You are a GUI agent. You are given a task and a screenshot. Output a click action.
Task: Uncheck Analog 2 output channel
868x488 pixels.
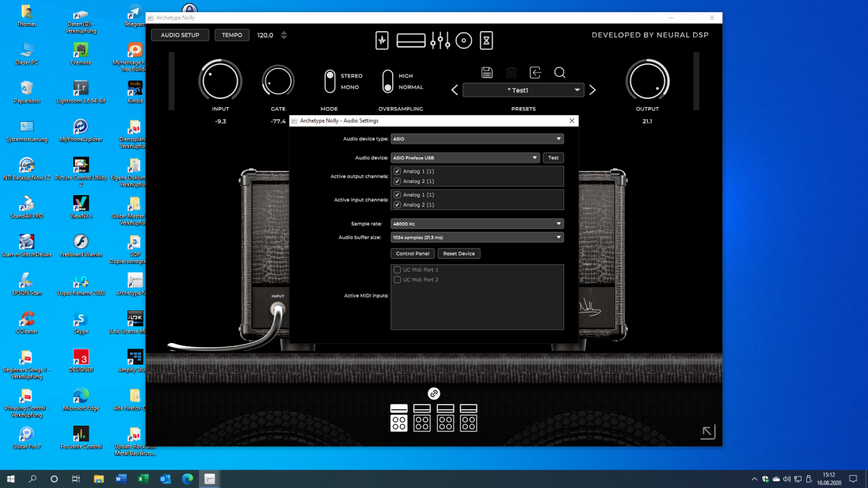(397, 181)
